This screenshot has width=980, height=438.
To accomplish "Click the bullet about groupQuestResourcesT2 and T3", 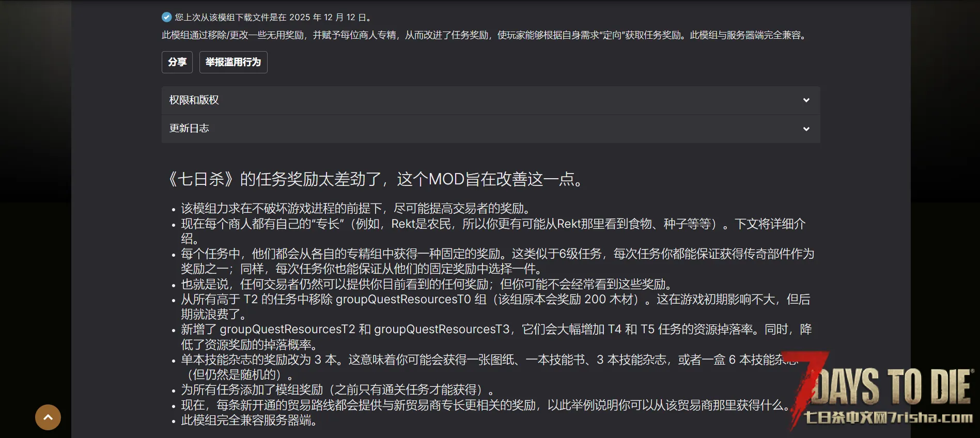I will click(496, 330).
